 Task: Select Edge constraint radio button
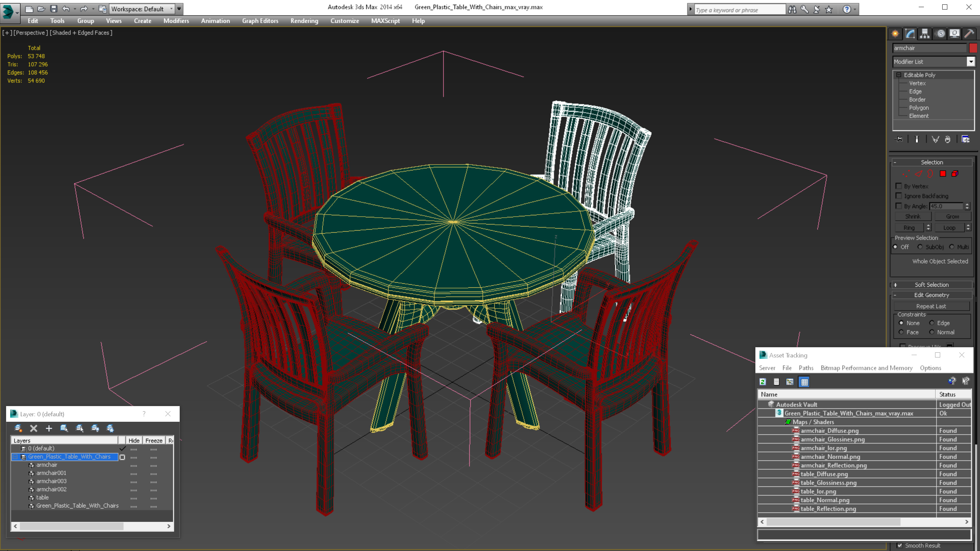pyautogui.click(x=932, y=323)
